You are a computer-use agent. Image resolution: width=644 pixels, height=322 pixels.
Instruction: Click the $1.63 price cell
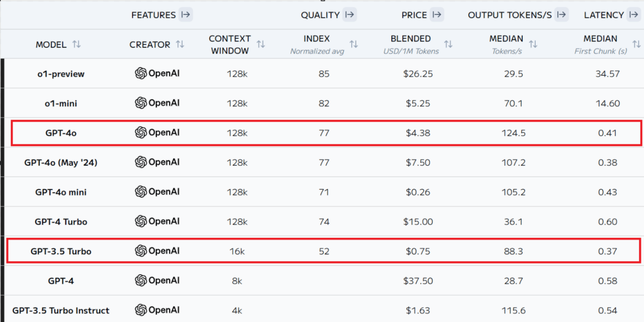click(418, 311)
